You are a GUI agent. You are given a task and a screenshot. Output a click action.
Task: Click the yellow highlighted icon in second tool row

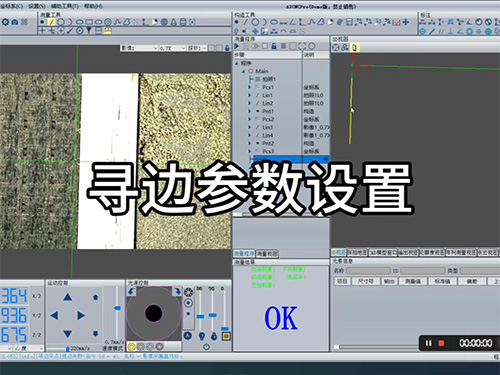[x=108, y=31]
